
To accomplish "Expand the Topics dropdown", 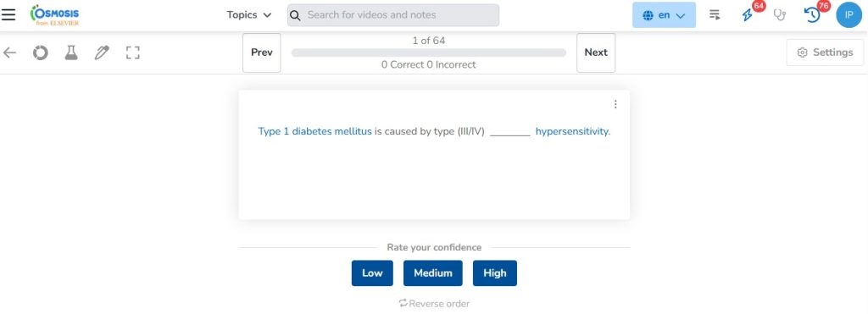I will (x=248, y=15).
